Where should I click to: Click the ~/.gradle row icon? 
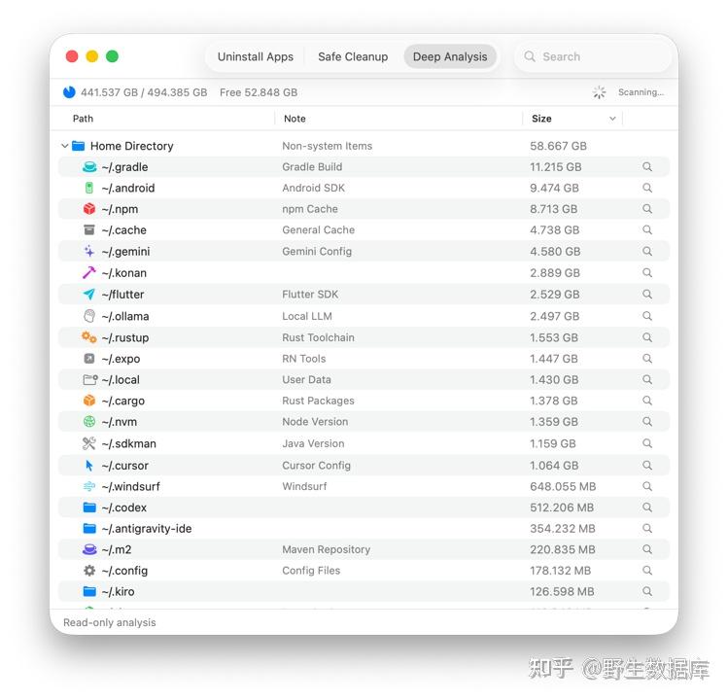[x=89, y=167]
